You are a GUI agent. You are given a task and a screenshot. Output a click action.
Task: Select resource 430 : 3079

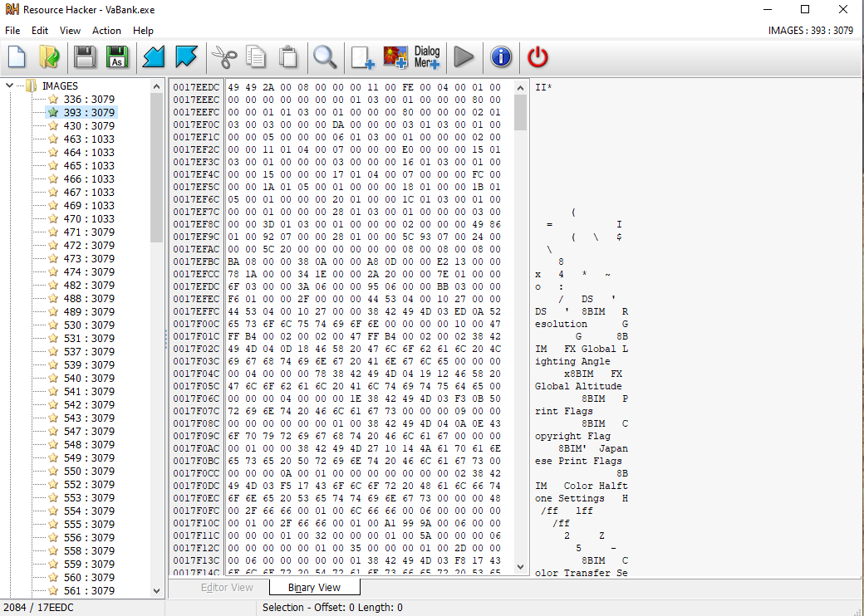point(89,125)
